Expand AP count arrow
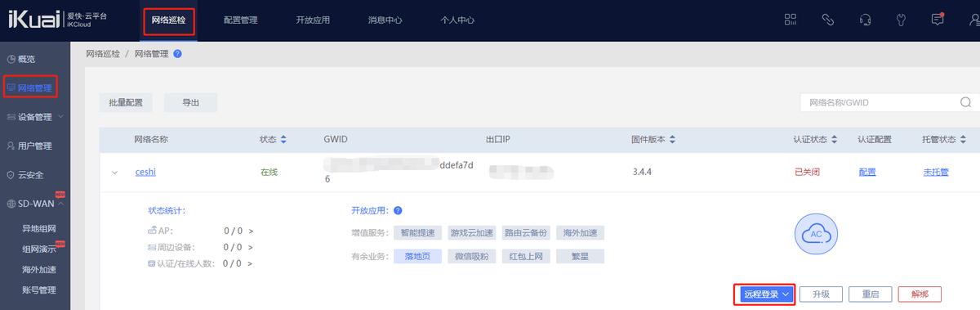The width and height of the screenshot is (980, 310). pos(251,231)
